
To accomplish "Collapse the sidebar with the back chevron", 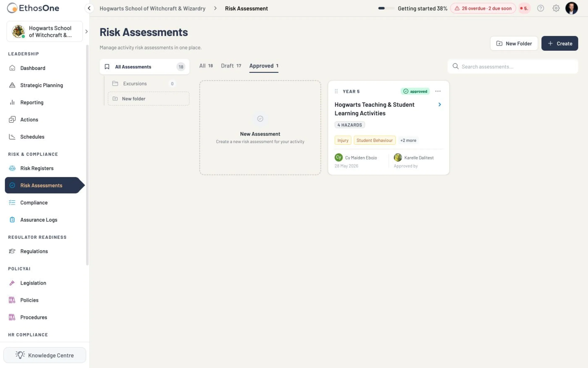I will point(89,8).
